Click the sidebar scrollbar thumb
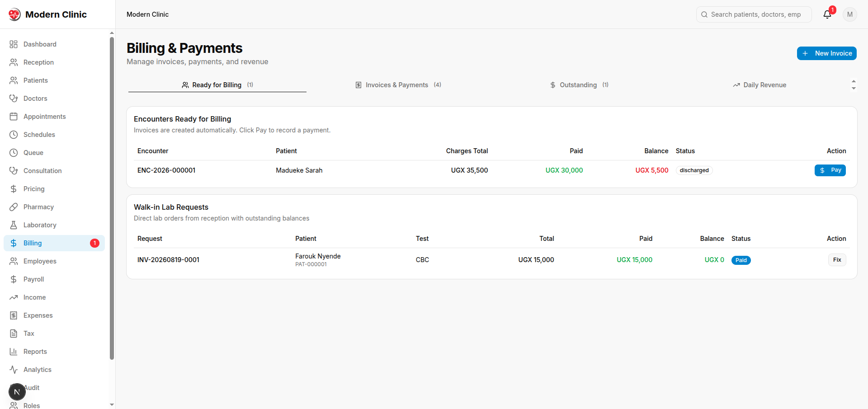 112,198
